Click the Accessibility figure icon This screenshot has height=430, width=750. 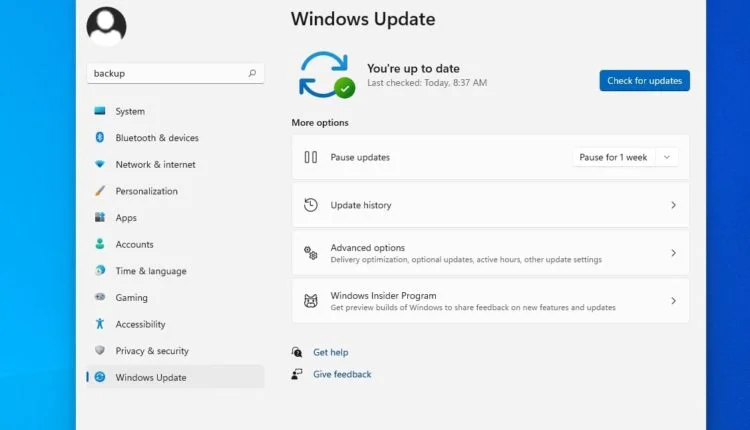click(99, 324)
